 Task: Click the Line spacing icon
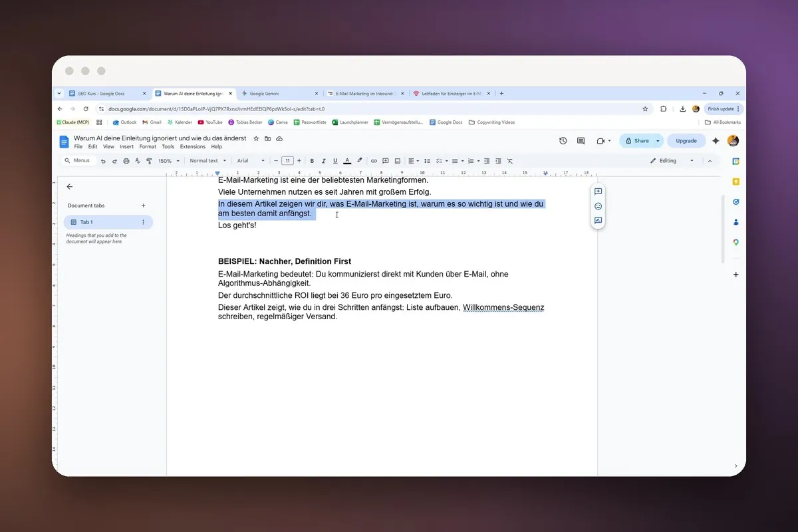(427, 161)
